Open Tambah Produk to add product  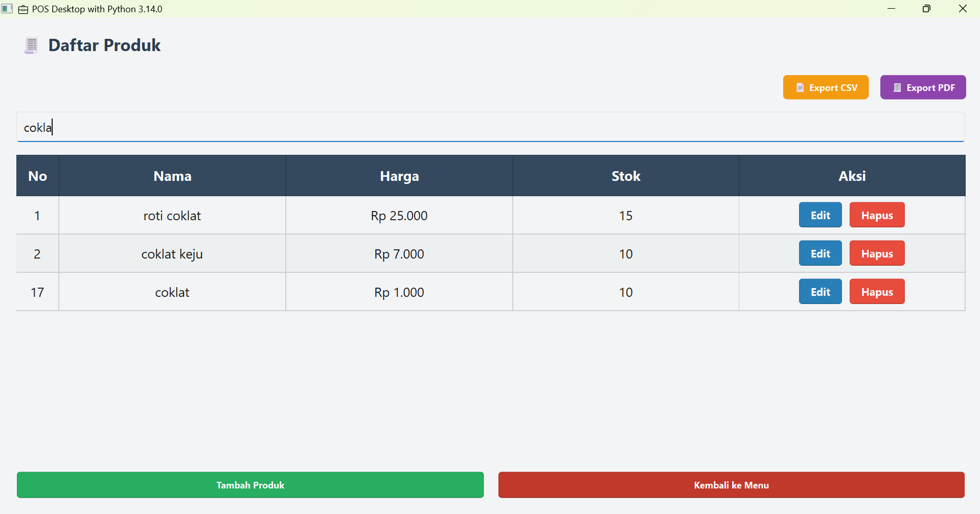(x=250, y=485)
